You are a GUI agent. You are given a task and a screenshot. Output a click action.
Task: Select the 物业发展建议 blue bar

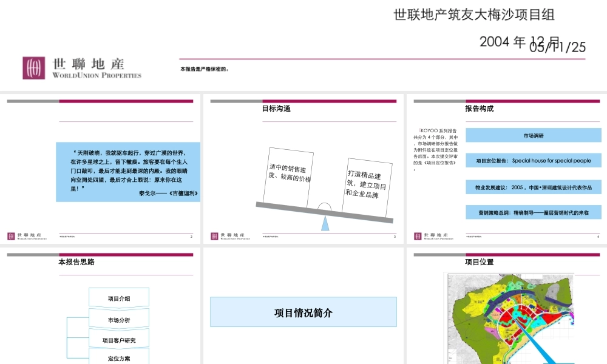tap(533, 187)
